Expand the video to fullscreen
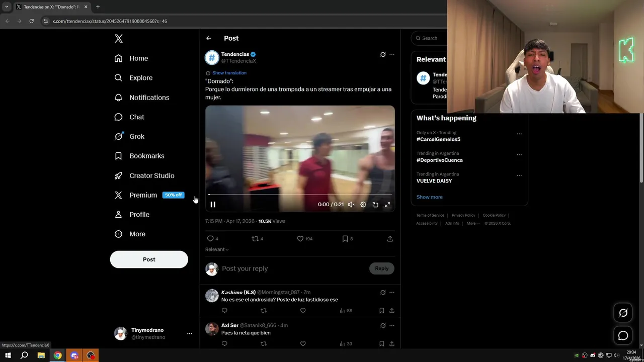This screenshot has height=362, width=644. point(387,205)
